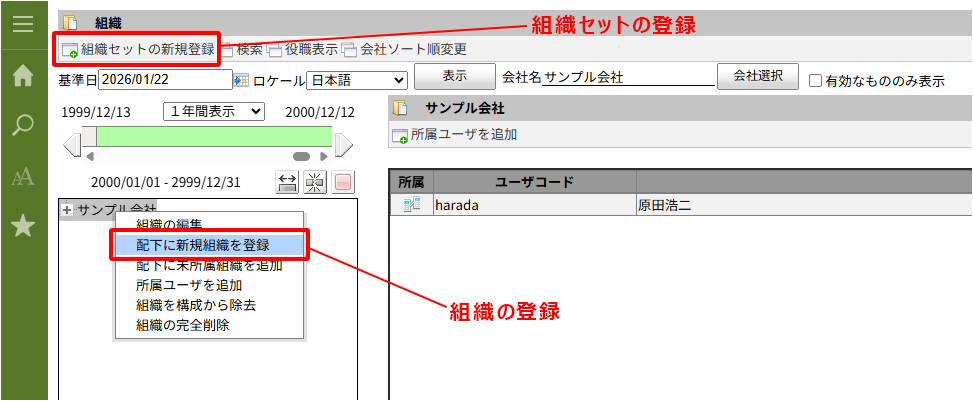Choose 組織の完全削除 in the context menu
Screen dimensions: 973x401
(183, 325)
